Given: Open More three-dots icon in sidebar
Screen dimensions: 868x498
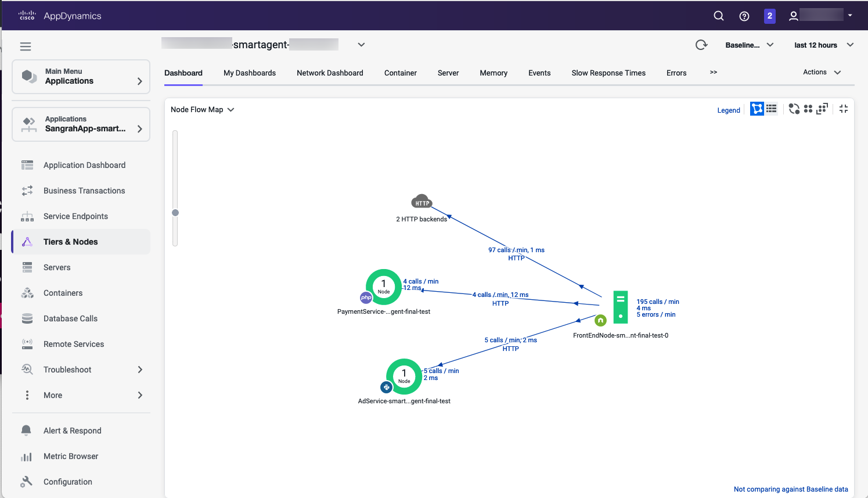Looking at the screenshot, I should coord(27,395).
